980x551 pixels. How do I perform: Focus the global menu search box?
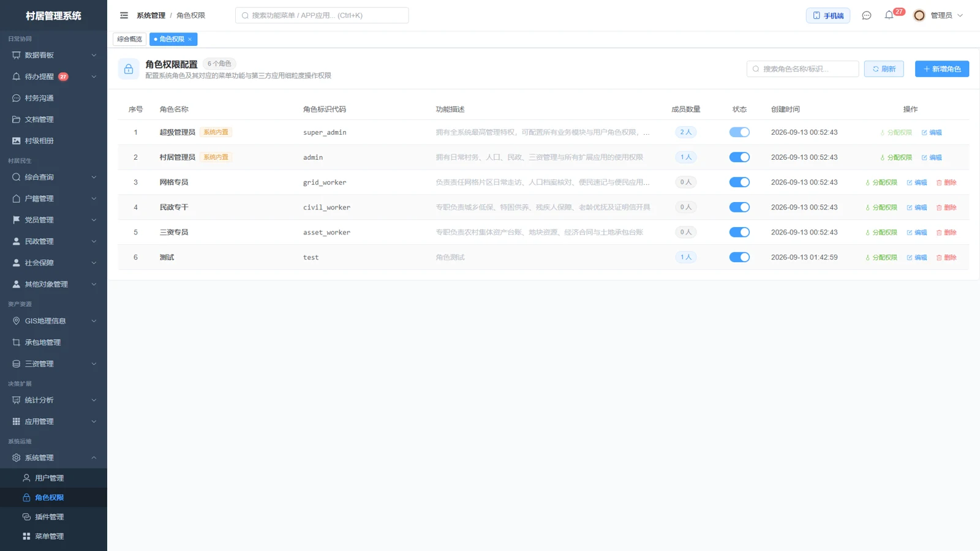(x=322, y=15)
